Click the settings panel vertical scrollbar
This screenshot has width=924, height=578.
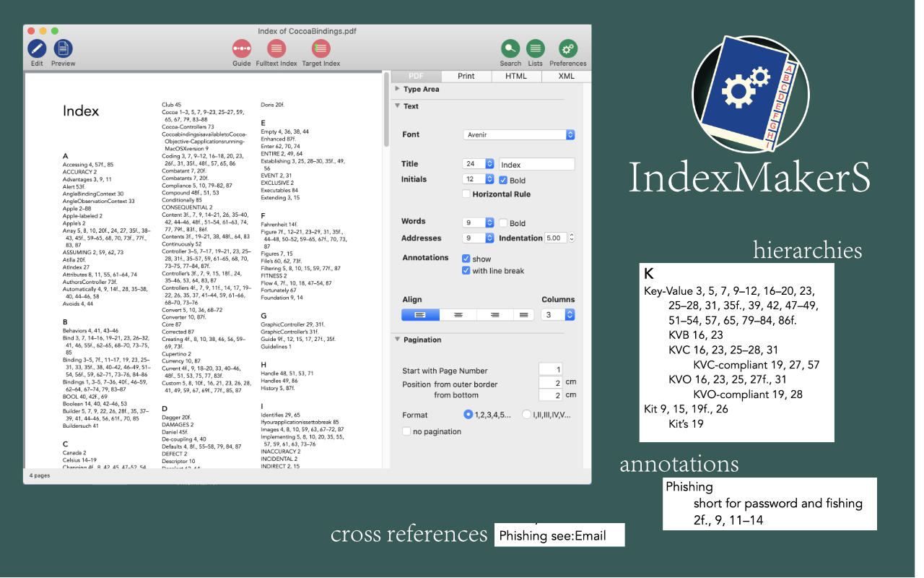(x=586, y=275)
